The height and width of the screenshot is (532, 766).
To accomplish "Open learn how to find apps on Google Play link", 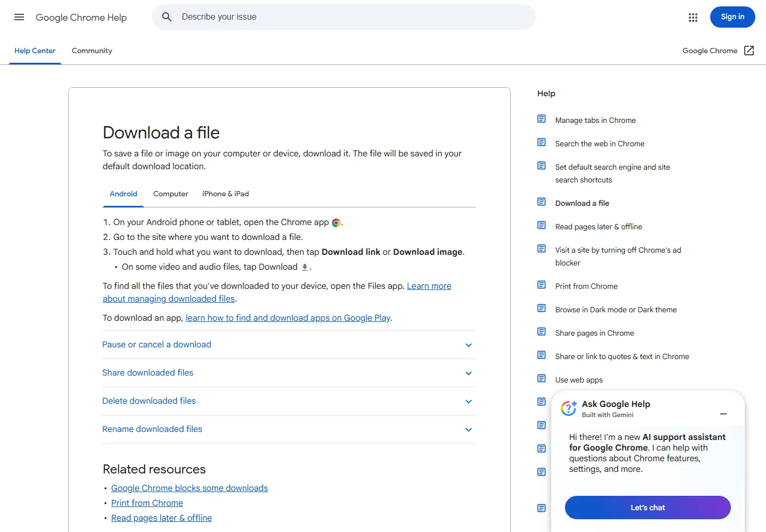I will 288,318.
